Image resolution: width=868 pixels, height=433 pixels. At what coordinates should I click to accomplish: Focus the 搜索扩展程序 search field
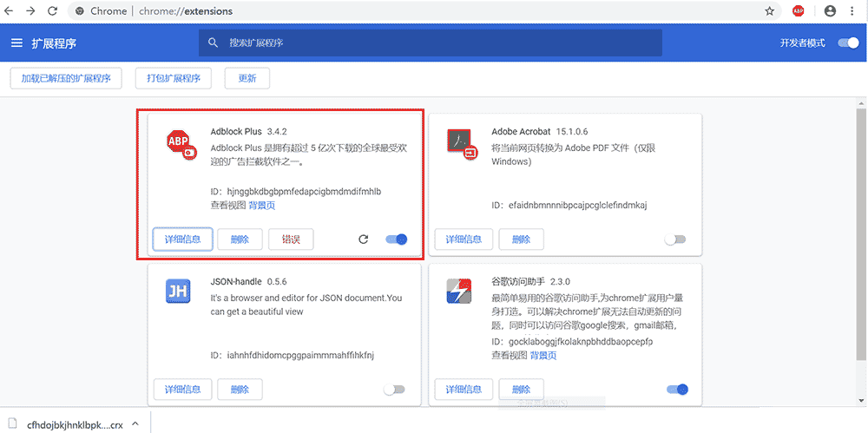tap(431, 43)
